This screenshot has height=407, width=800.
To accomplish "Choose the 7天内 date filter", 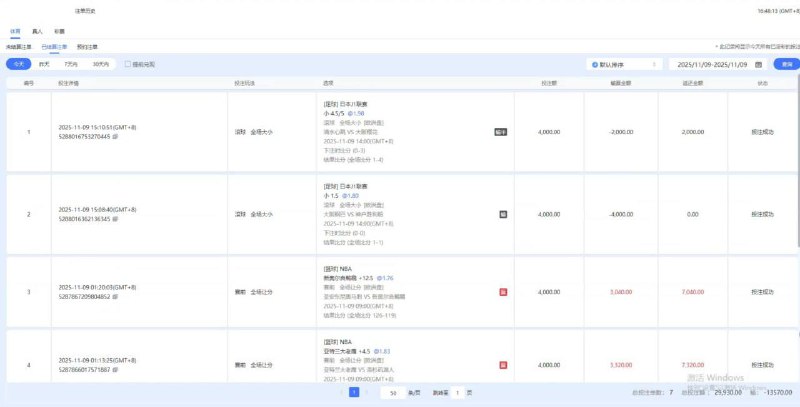I will pyautogui.click(x=71, y=64).
